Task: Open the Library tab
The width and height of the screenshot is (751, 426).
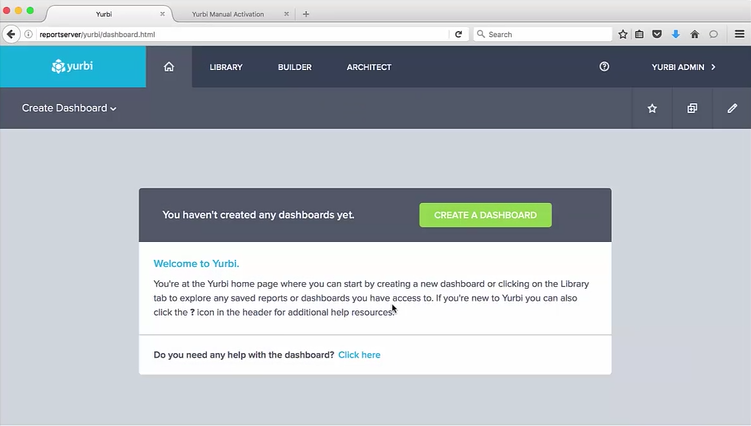Action: pos(226,67)
